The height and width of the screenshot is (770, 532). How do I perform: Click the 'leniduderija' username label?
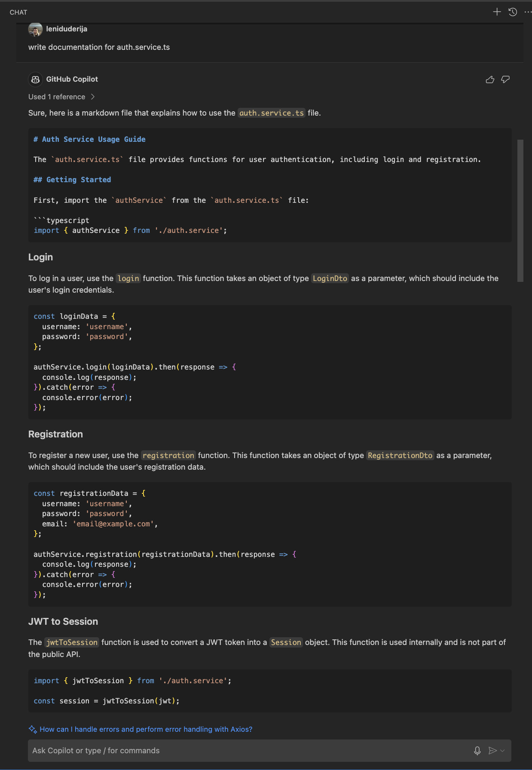coord(67,29)
